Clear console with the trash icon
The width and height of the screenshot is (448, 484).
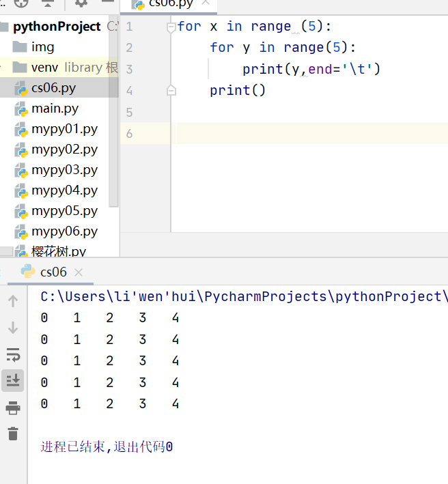tap(13, 433)
